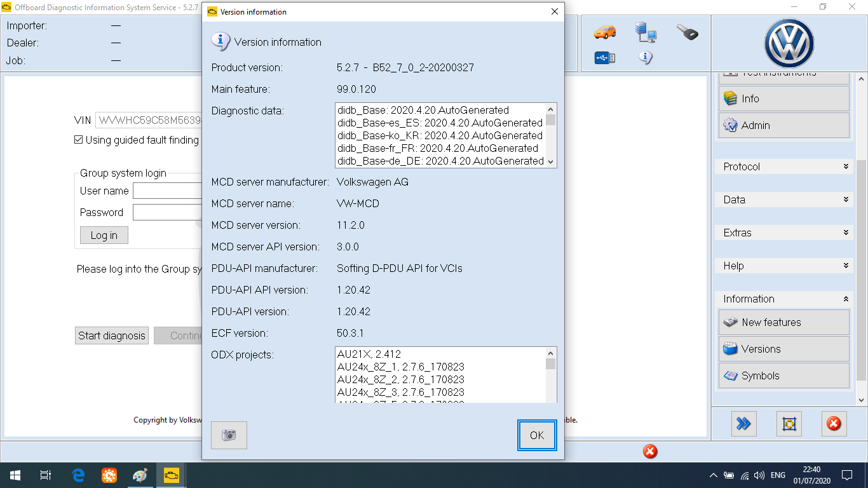Viewport: 868px width, 488px height.
Task: Click the red error icon in status bar
Action: 650,452
